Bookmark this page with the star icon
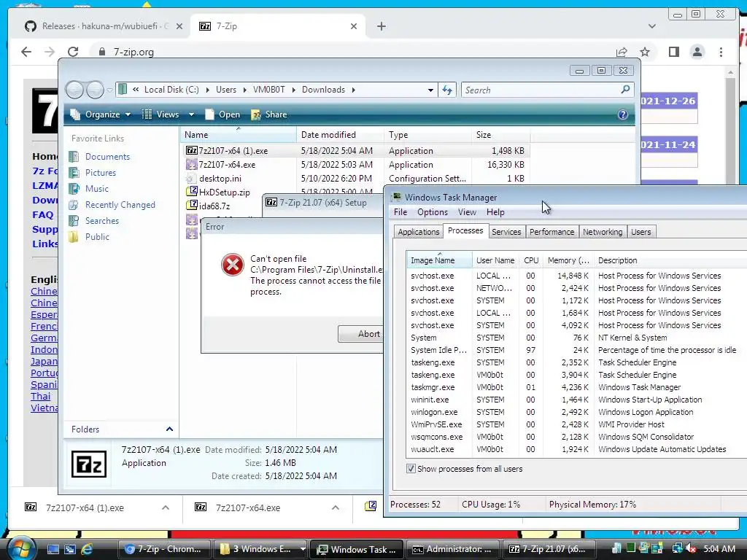Screen dimensions: 747x560 (x=645, y=52)
